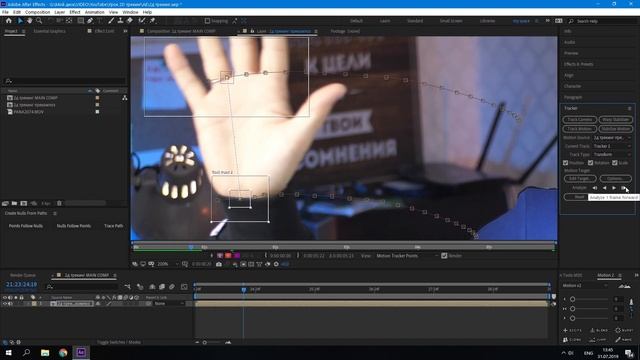The image size is (640, 360).
Task: Switch to the Render Queue tab
Action: pyautogui.click(x=22, y=276)
